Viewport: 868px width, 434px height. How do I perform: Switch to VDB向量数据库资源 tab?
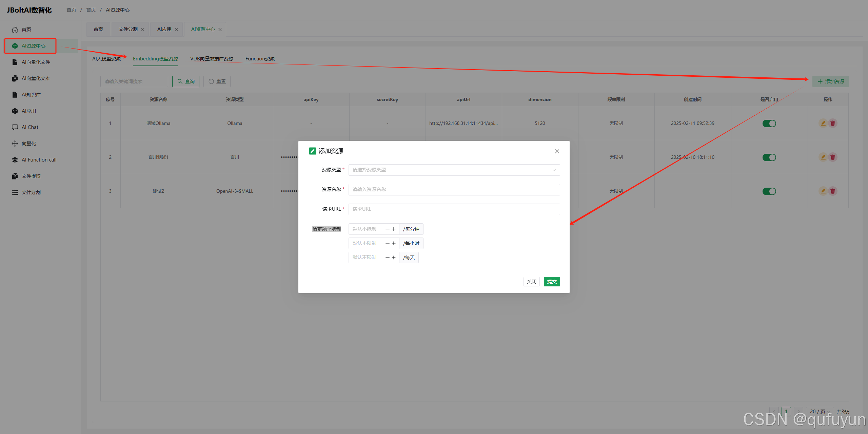212,59
